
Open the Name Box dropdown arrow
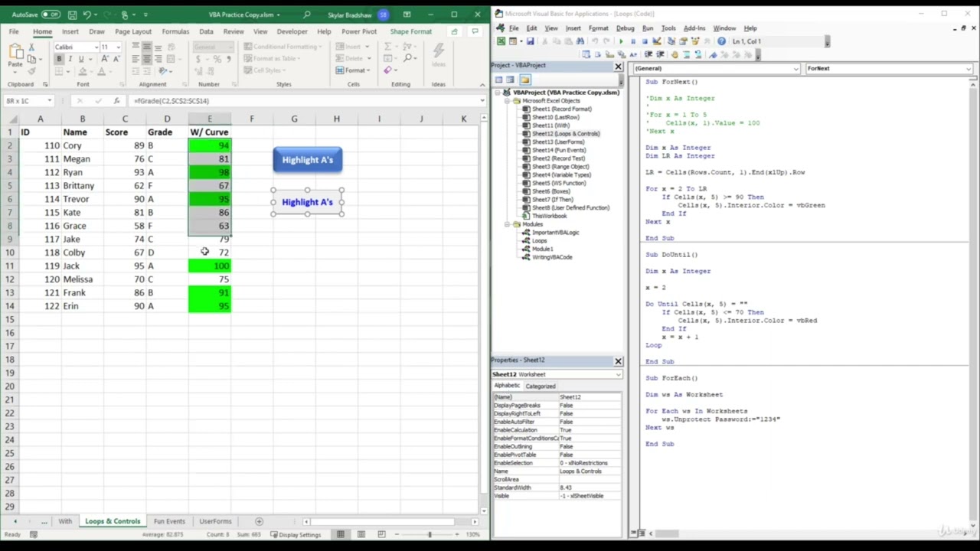[x=49, y=101]
